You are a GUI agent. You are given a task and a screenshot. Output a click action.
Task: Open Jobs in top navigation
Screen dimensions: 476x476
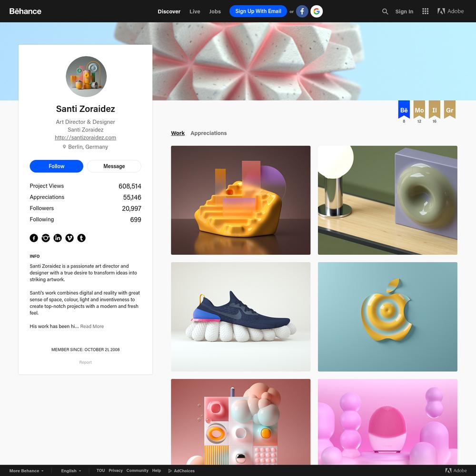[x=215, y=11]
